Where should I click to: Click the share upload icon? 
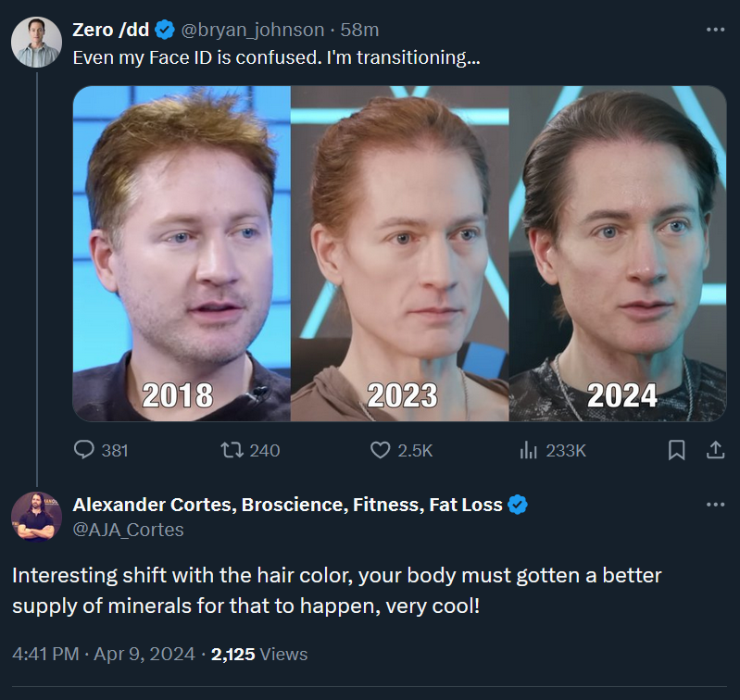715,450
